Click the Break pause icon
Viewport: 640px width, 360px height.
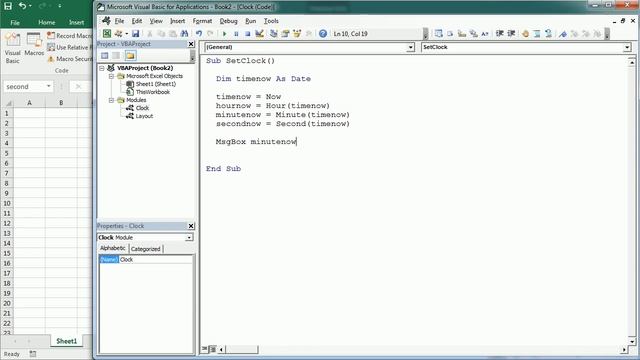click(x=236, y=34)
